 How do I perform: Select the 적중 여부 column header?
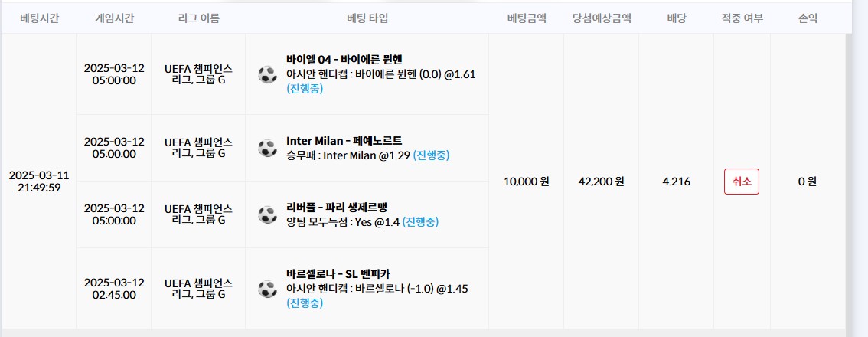tap(742, 18)
